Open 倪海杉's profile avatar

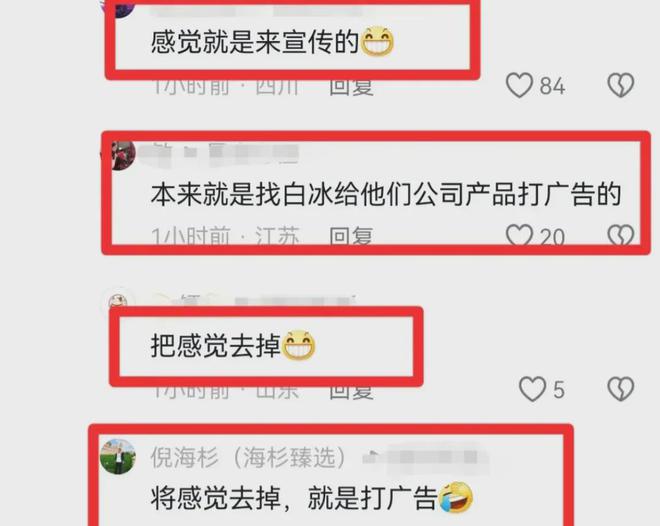tap(118, 457)
